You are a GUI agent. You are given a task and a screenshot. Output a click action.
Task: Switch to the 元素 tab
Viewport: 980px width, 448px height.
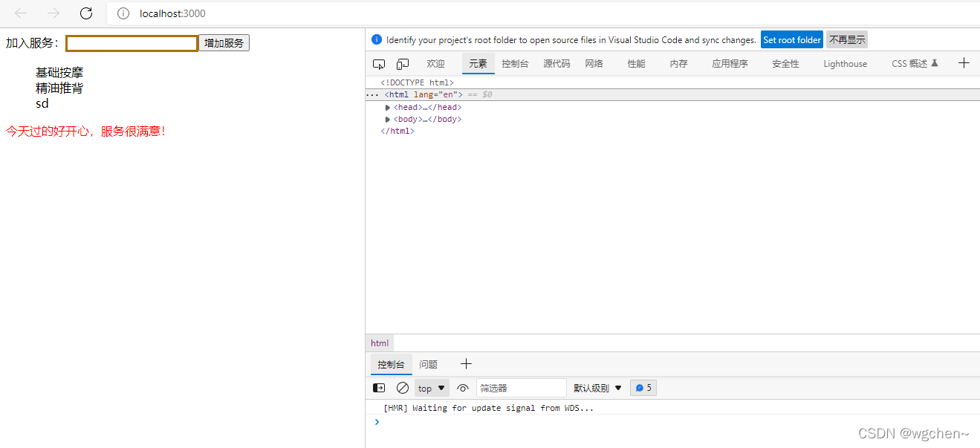pos(478,64)
